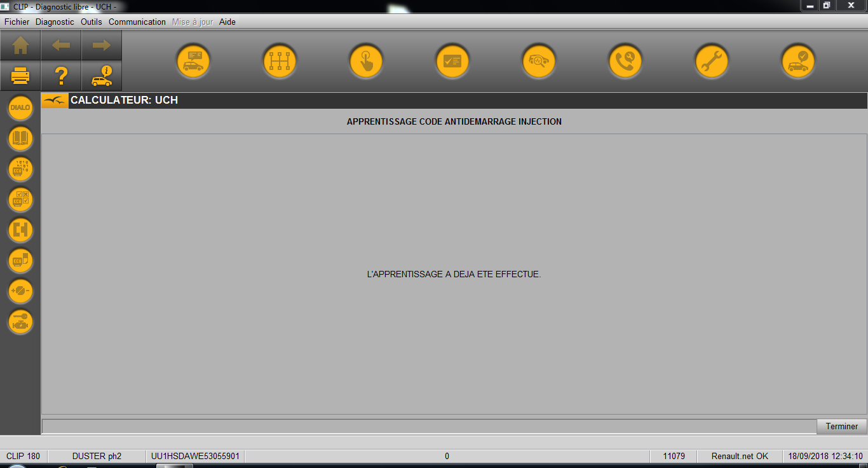Click the VIN UU1HSDAWE53055901
Screen dimensions: 868x468
195,456
